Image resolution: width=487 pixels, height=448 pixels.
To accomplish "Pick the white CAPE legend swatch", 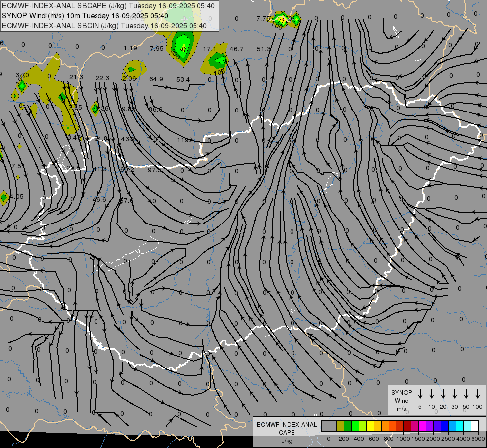I will [x=475, y=426].
